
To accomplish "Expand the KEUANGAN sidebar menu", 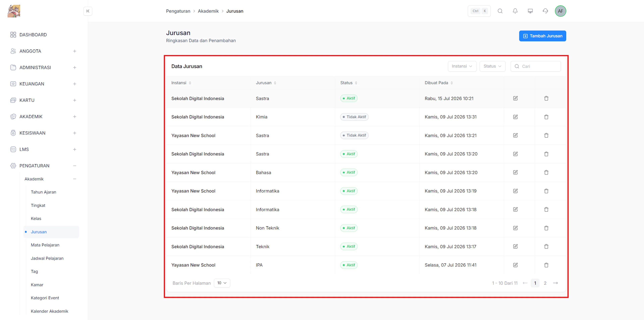I will [x=74, y=84].
